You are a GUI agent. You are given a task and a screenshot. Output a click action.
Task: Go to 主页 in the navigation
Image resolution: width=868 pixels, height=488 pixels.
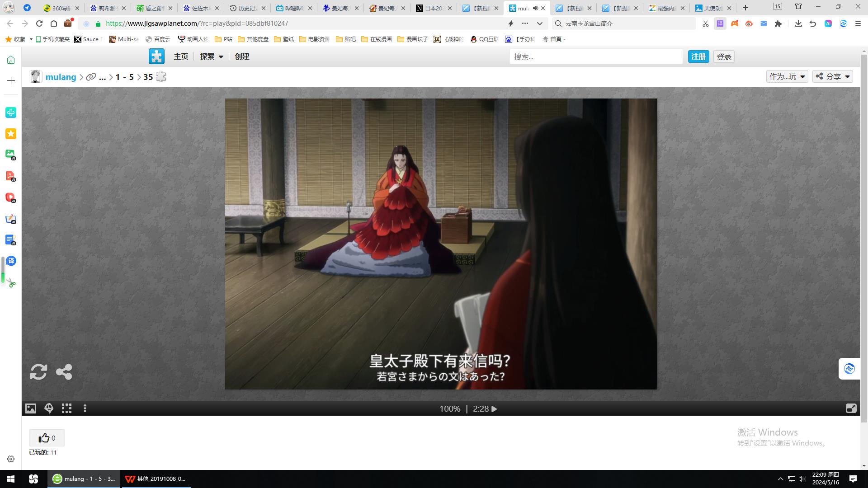[x=181, y=56]
